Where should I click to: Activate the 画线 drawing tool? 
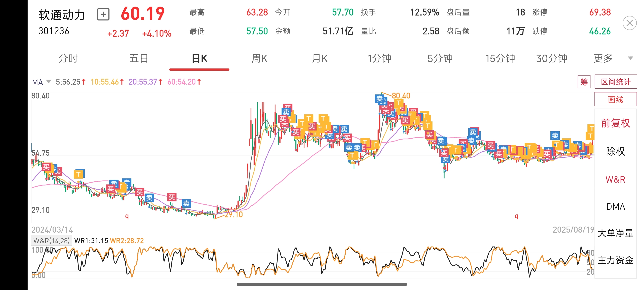[x=615, y=99]
